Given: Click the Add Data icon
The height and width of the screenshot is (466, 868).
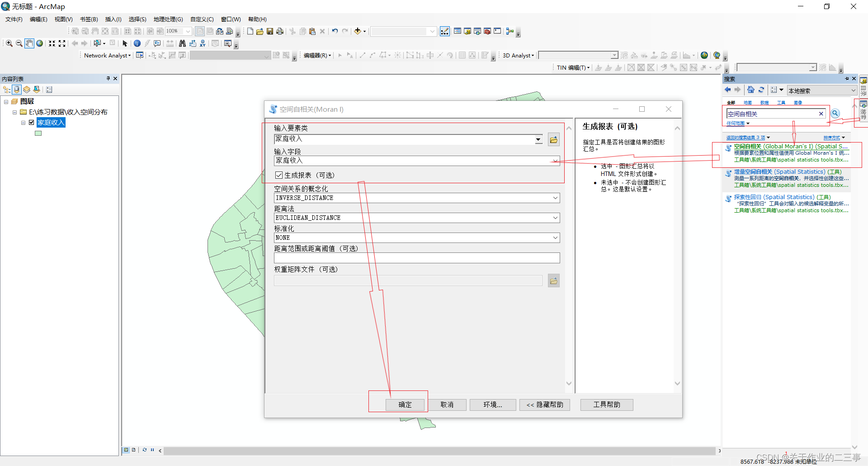Looking at the screenshot, I should [x=358, y=31].
